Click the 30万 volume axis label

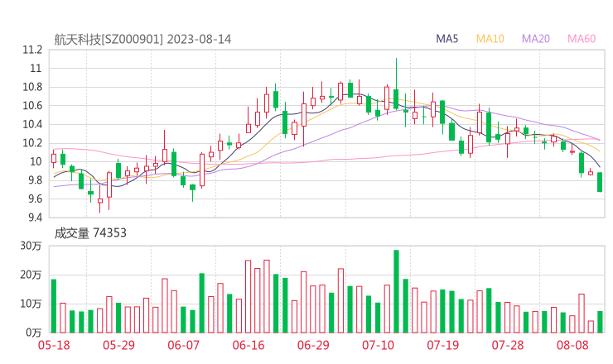pos(31,246)
